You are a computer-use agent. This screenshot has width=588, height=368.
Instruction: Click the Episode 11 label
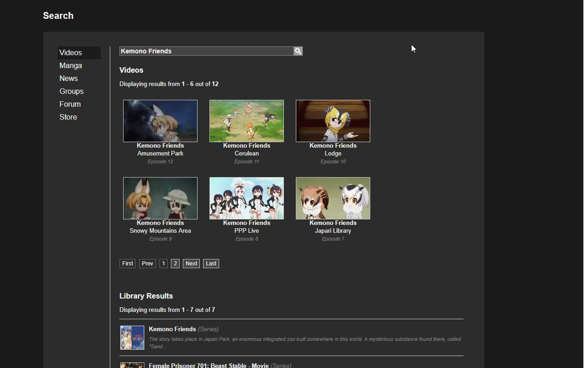click(247, 162)
